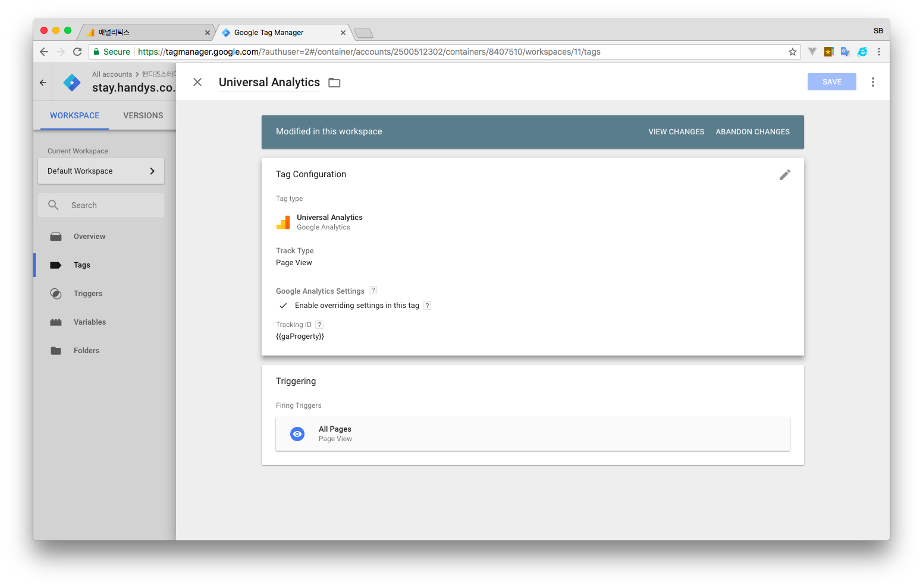Switch to the VERSIONS tab
The width and height of the screenshot is (923, 588).
pos(143,115)
